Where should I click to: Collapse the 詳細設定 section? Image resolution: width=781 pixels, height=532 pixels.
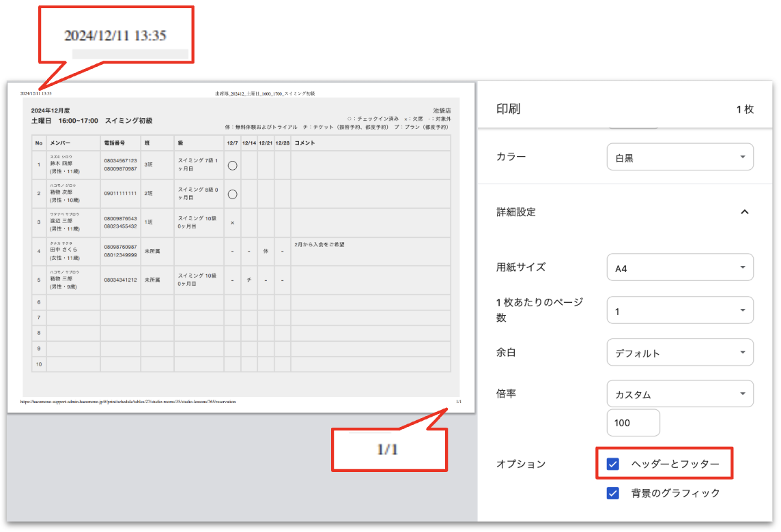744,212
